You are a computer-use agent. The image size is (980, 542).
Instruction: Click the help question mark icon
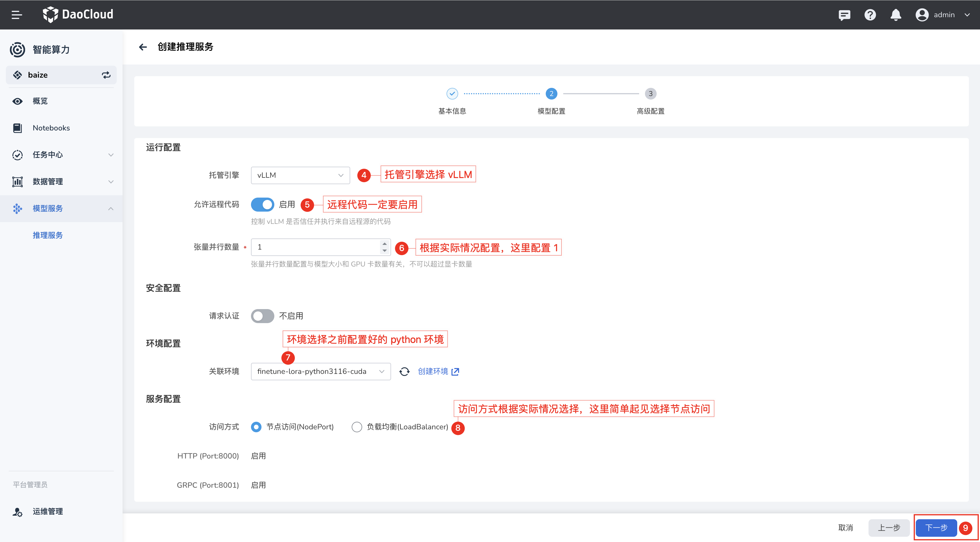pyautogui.click(x=870, y=15)
